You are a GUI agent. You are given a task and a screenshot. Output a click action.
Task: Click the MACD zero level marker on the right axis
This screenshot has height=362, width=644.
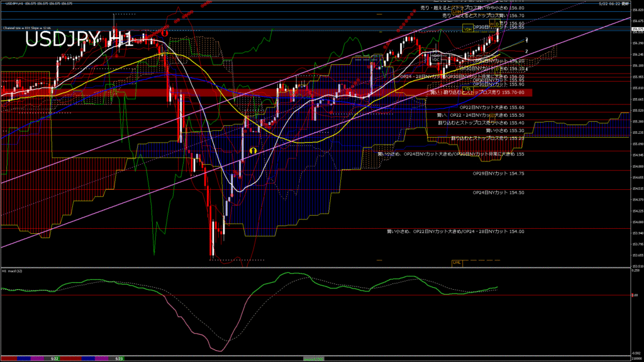coord(635,295)
